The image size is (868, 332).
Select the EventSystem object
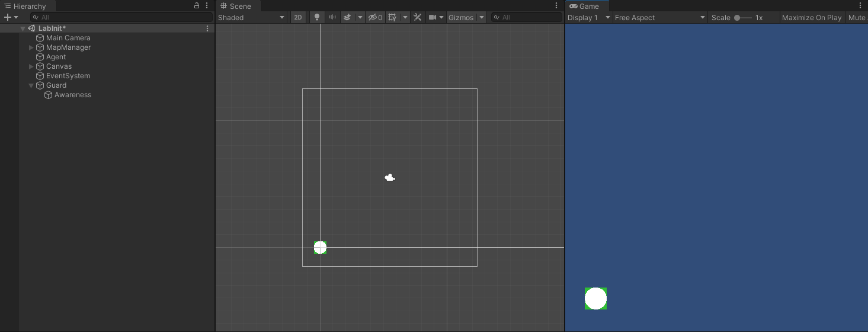(68, 76)
